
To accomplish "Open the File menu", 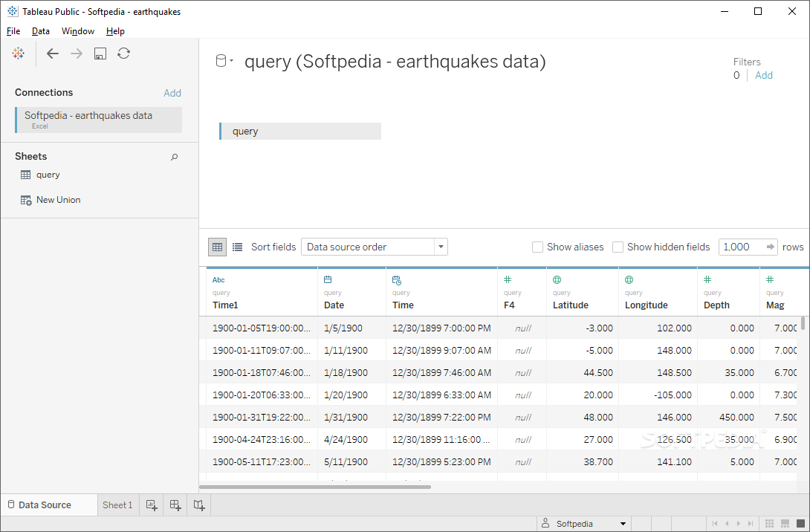I will pyautogui.click(x=13, y=31).
